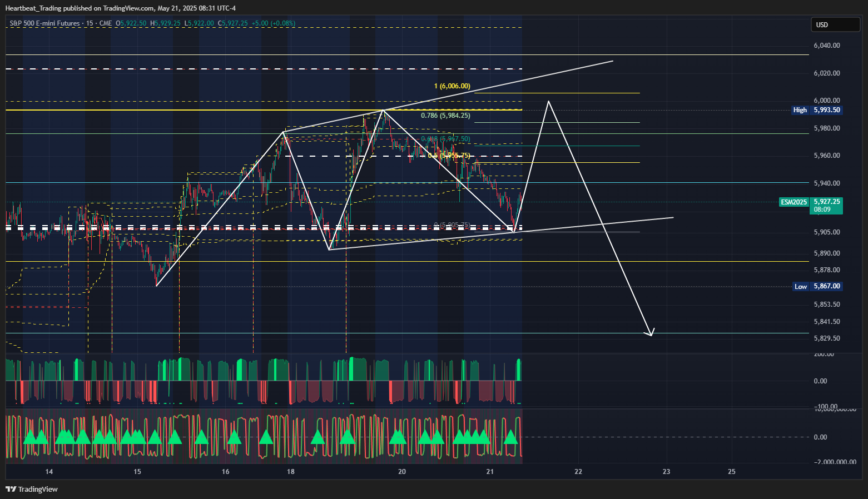
Task: Click the close value C5,927.25
Action: click(x=232, y=23)
